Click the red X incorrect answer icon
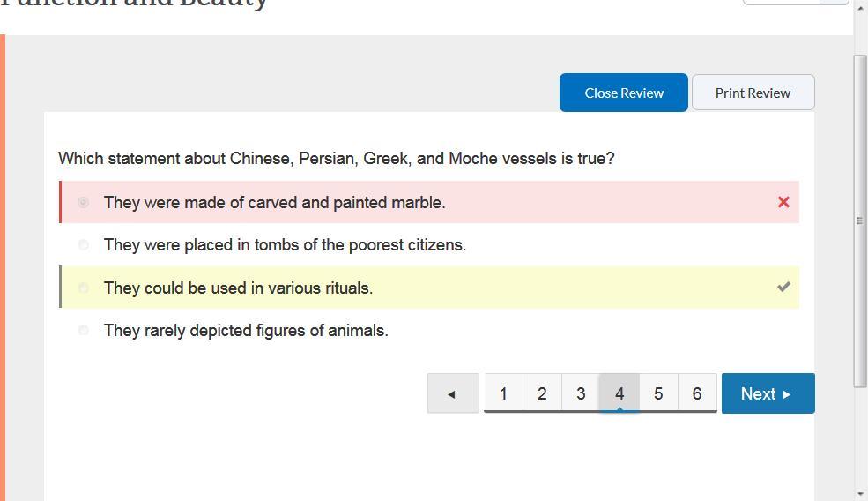The height and width of the screenshot is (501, 868). click(x=783, y=202)
